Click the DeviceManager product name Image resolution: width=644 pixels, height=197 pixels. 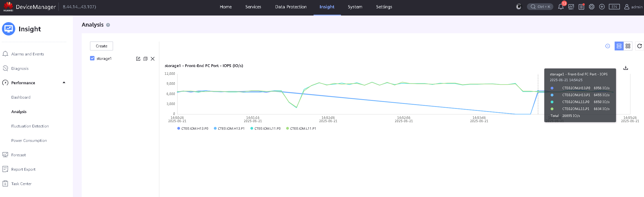click(x=36, y=7)
